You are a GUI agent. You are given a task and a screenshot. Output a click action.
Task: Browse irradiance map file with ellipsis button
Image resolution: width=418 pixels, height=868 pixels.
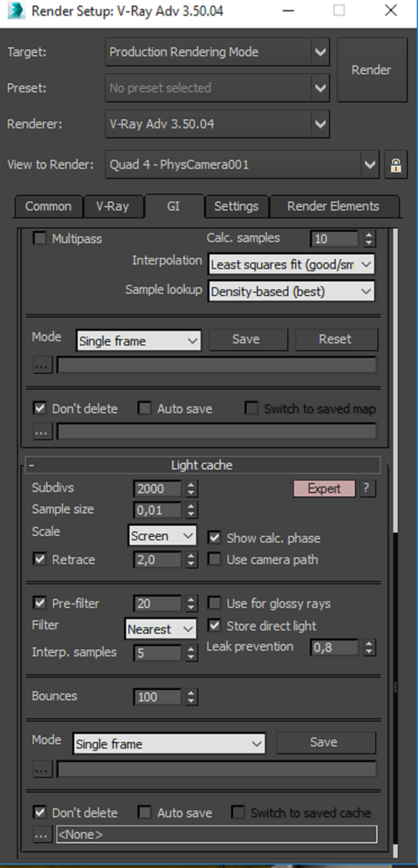(43, 365)
